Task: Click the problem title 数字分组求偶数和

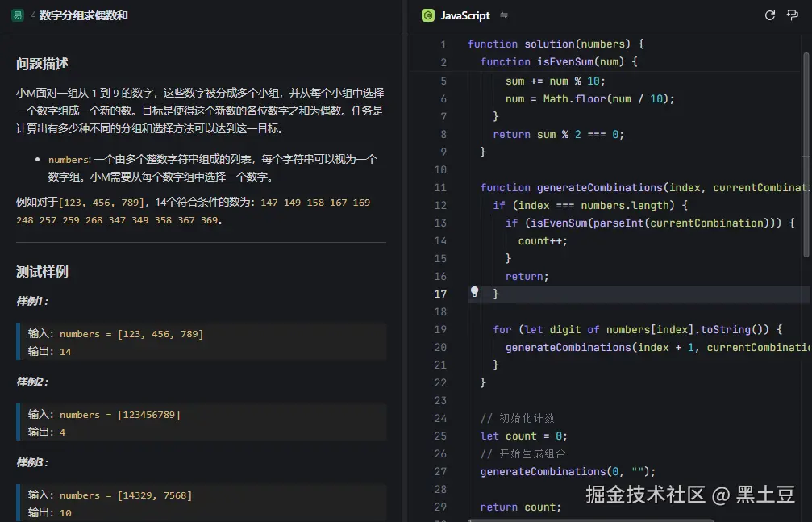Action: (x=84, y=15)
